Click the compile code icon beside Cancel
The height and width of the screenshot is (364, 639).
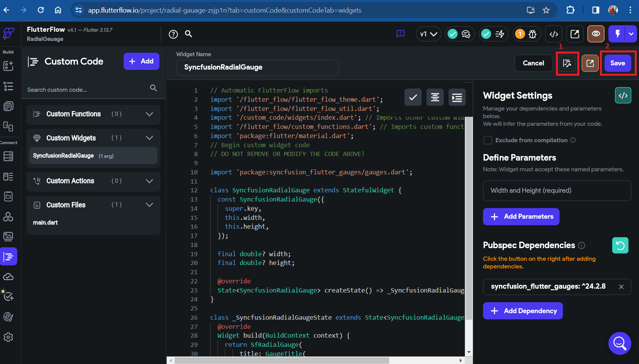[x=567, y=63]
